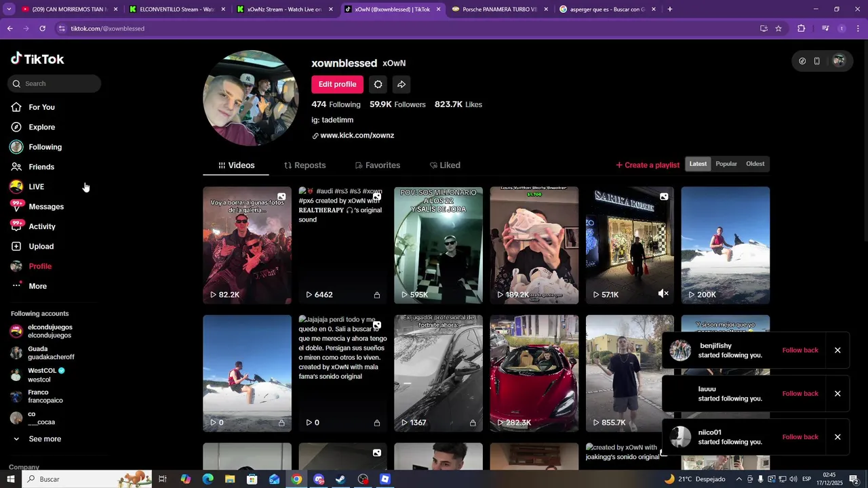Open Chrome media controls icon
868x488 pixels.
click(x=825, y=28)
